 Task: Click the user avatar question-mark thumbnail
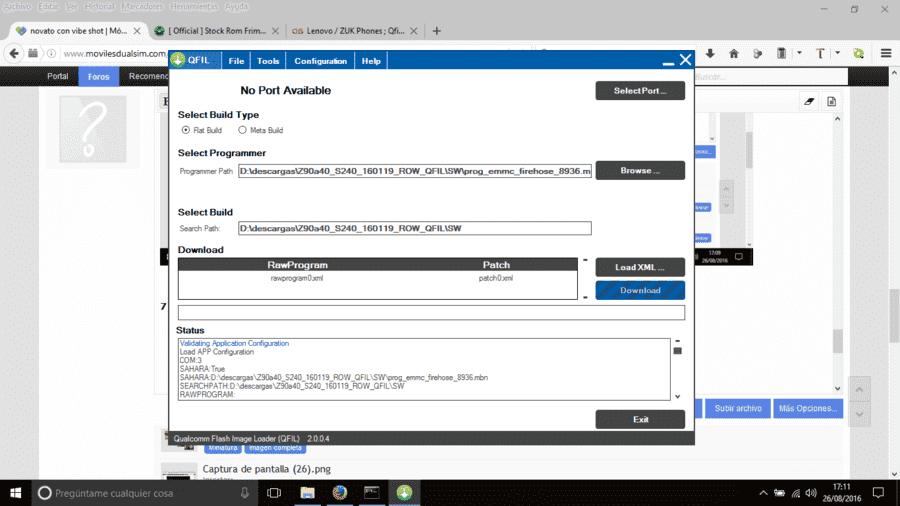(x=92, y=129)
